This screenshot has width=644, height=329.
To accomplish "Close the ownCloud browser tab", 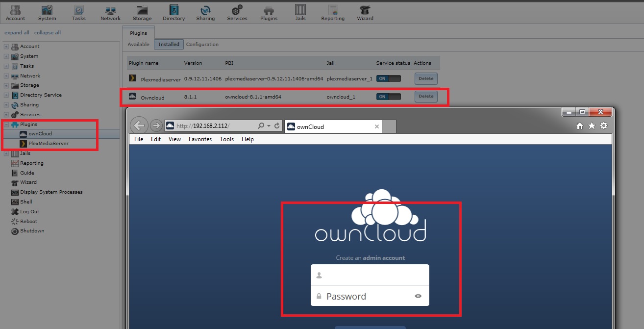I will [x=376, y=127].
